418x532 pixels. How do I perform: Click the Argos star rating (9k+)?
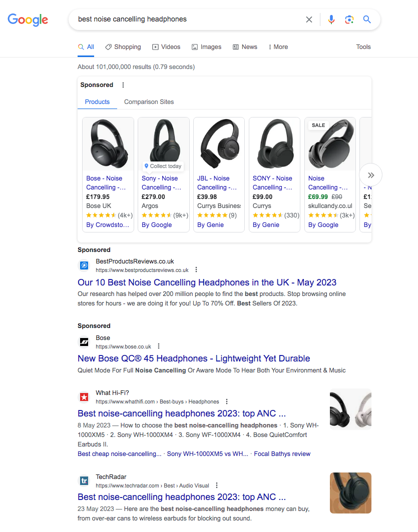(165, 215)
